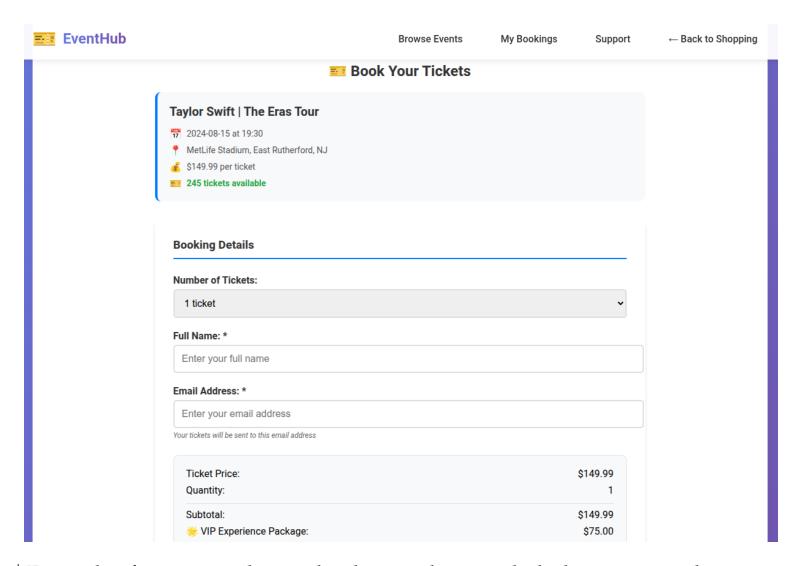Click the 245 tickets available text

coord(226,183)
